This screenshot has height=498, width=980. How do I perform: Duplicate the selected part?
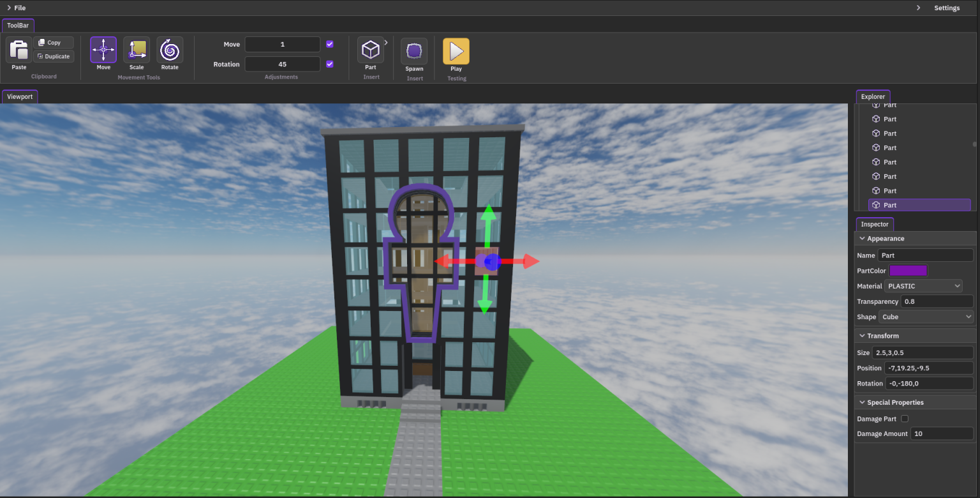coord(54,56)
